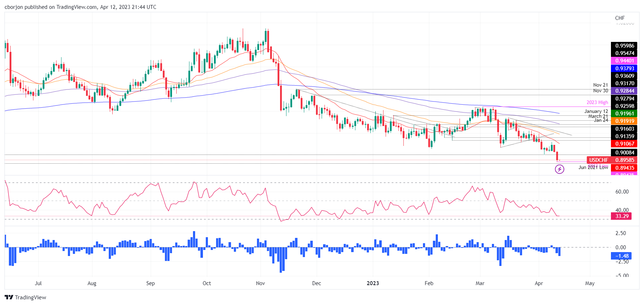Click the Oct label on time axis
644x305 pixels.
click(x=206, y=283)
